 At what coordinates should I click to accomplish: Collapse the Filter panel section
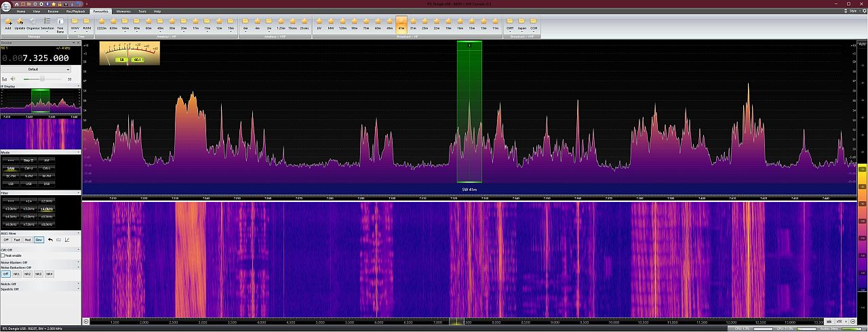click(x=79, y=193)
